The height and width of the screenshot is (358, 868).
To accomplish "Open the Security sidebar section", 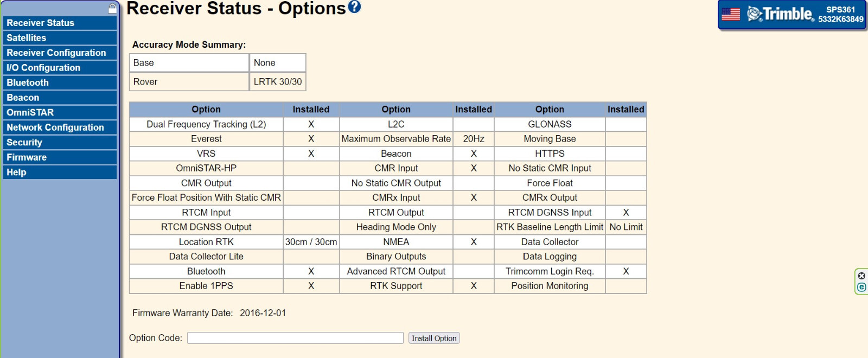I will 60,142.
